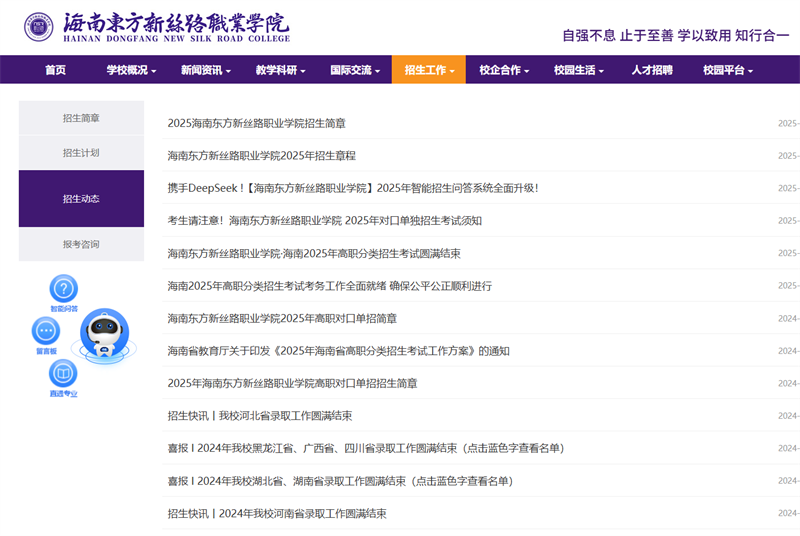Switch to the 招生计划 sidebar tab

click(x=81, y=153)
